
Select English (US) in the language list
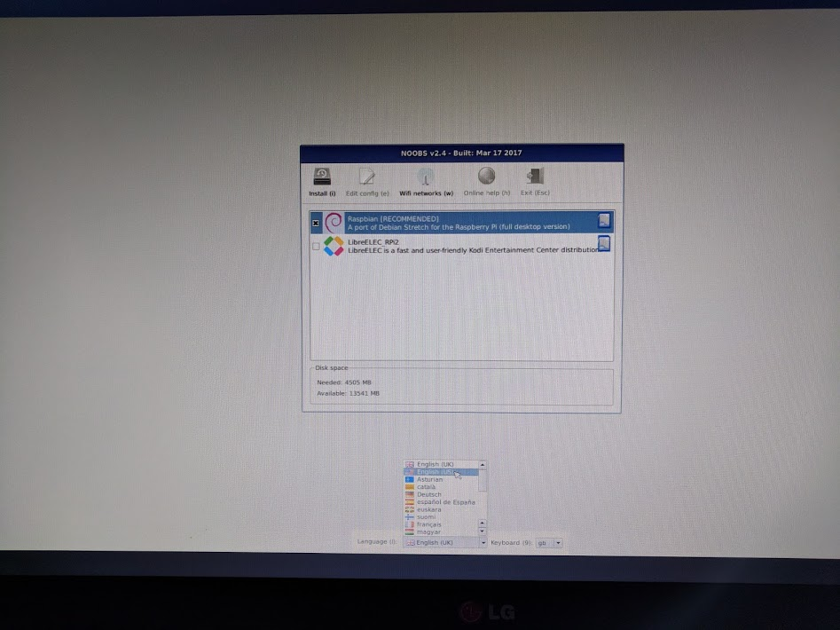point(435,472)
